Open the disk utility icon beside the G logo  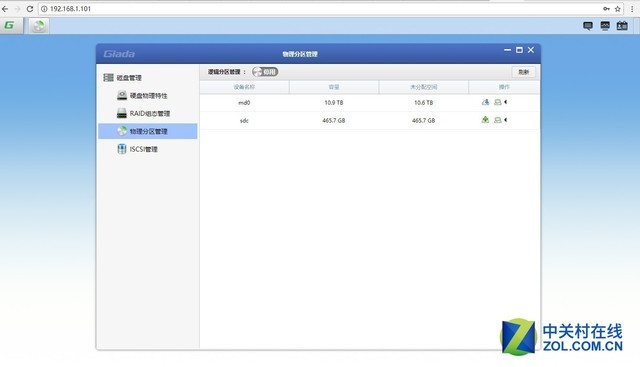tap(39, 26)
